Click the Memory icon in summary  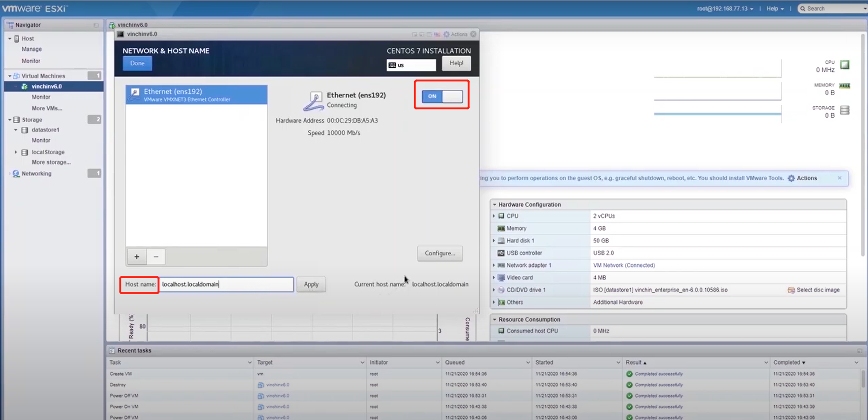click(x=845, y=86)
